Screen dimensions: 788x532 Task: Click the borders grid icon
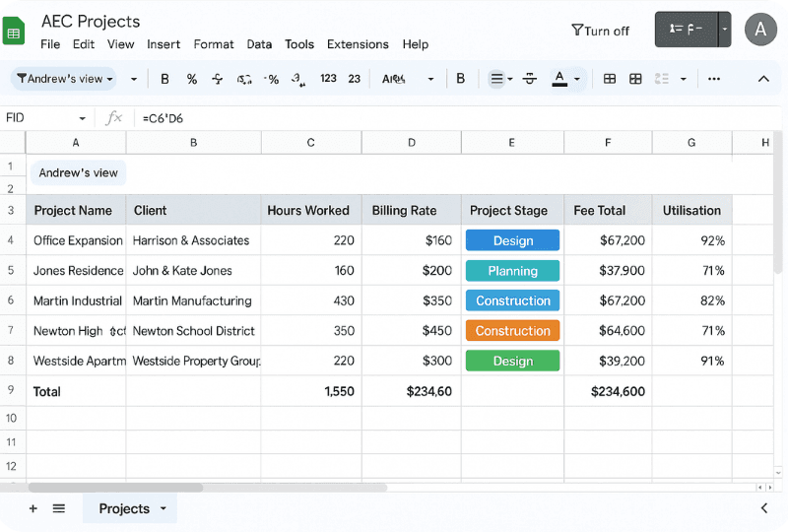[609, 79]
